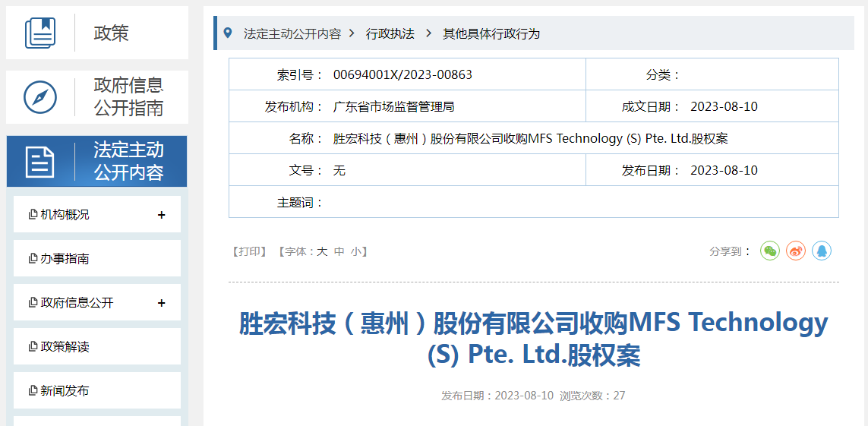Screen dimensions: 868x426
Task: Click the publisher 广东省市场监督管理局
Action: (x=393, y=107)
